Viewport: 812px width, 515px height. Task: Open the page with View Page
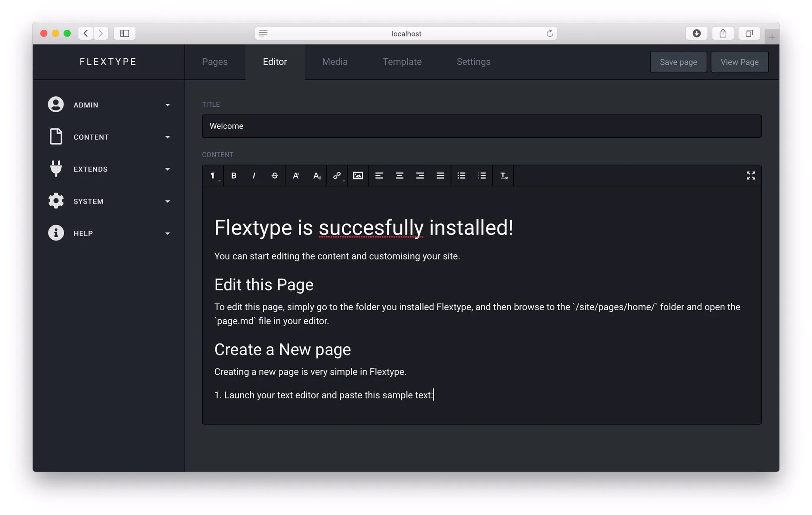(x=739, y=62)
